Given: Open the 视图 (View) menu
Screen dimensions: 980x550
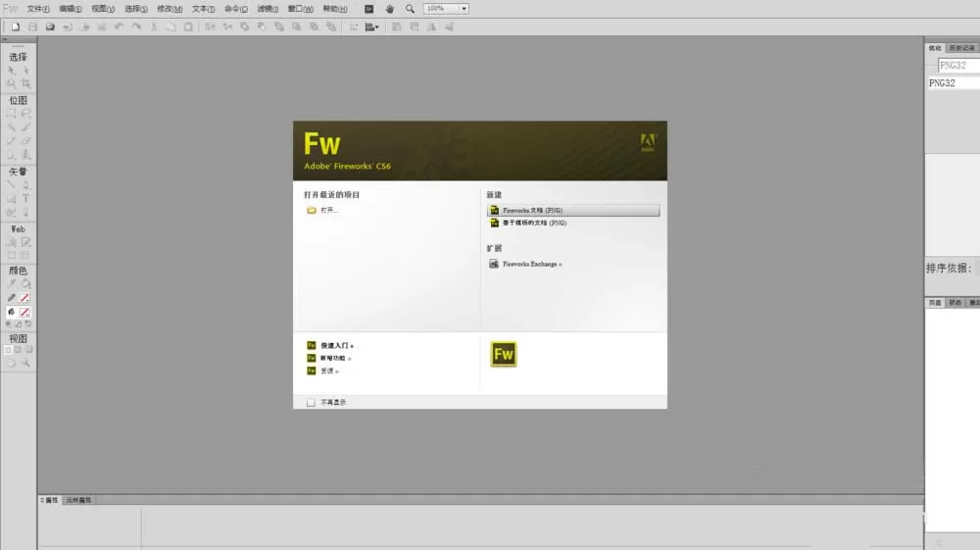Looking at the screenshot, I should click(x=103, y=9).
